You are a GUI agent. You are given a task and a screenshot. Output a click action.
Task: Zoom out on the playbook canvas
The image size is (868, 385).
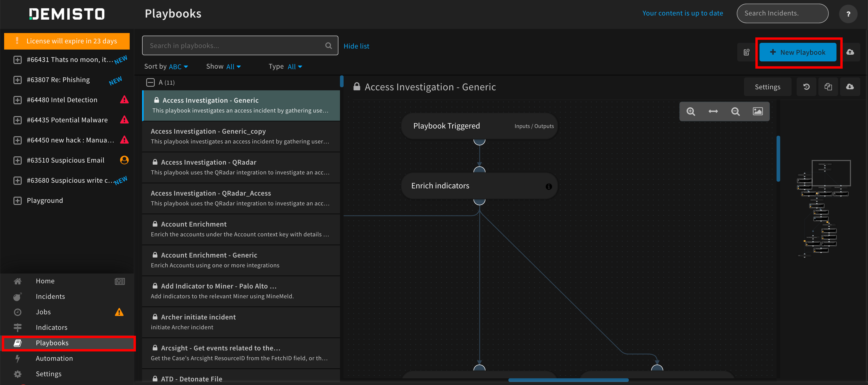tap(735, 111)
